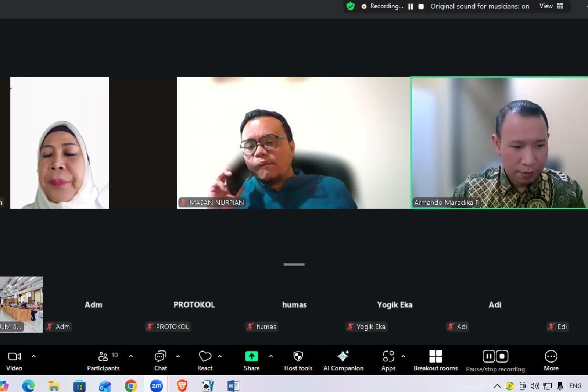Open the View layout menu

tap(551, 6)
